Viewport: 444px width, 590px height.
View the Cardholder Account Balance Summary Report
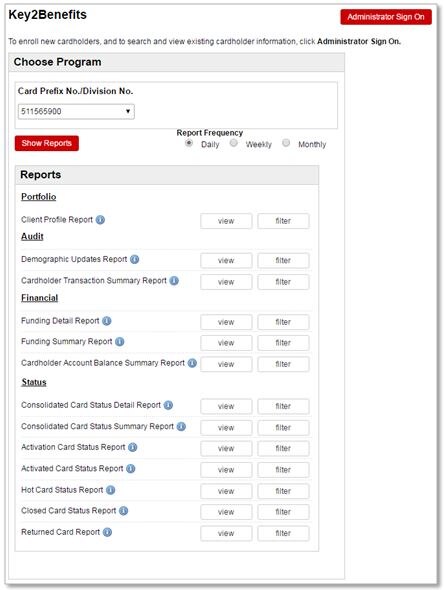pyautogui.click(x=226, y=364)
